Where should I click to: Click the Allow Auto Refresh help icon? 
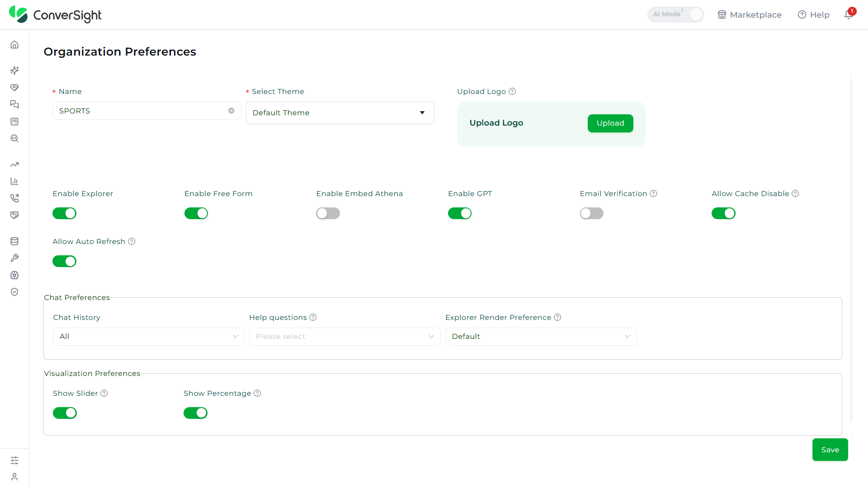(x=132, y=241)
